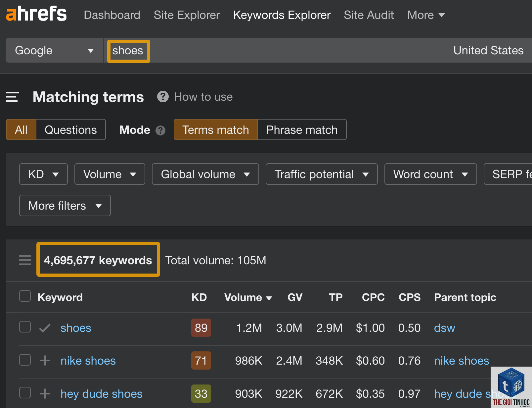Click the 986K volume for nike shoes
This screenshot has width=532, height=408.
[249, 361]
